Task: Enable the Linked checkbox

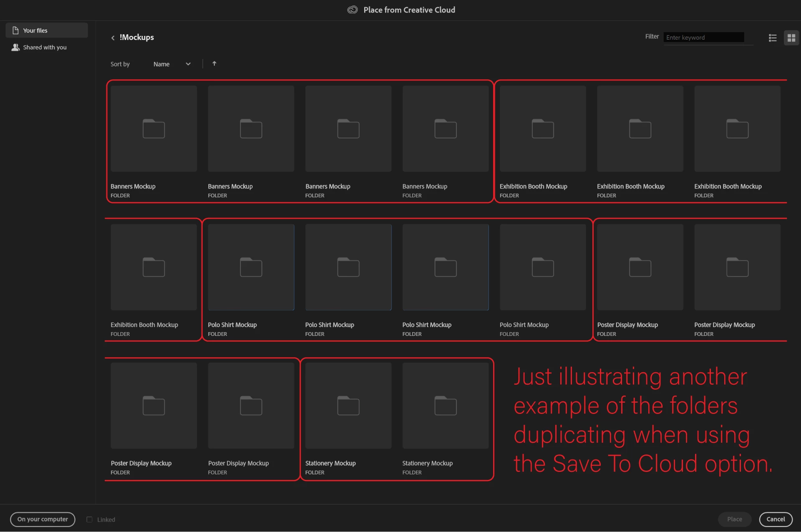Action: point(89,519)
